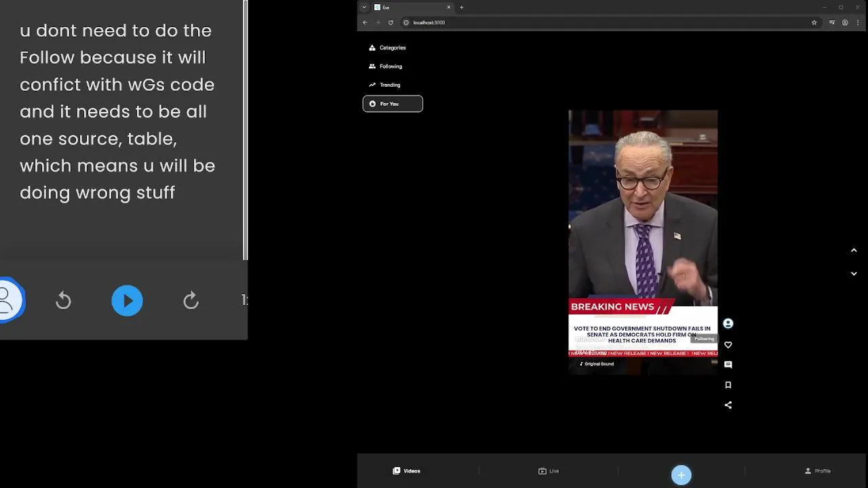The width and height of the screenshot is (868, 488).
Task: Switch to the Live tab
Action: tap(549, 471)
